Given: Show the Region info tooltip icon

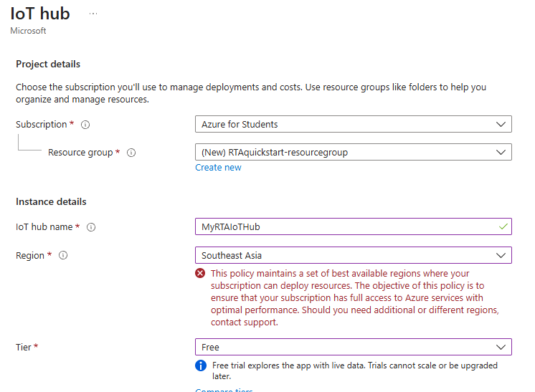Looking at the screenshot, I should click(x=63, y=255).
